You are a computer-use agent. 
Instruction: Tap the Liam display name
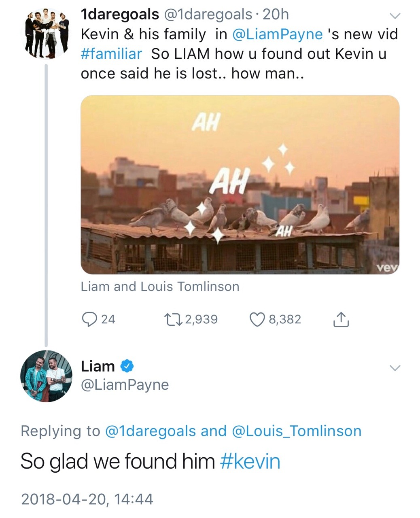98,366
